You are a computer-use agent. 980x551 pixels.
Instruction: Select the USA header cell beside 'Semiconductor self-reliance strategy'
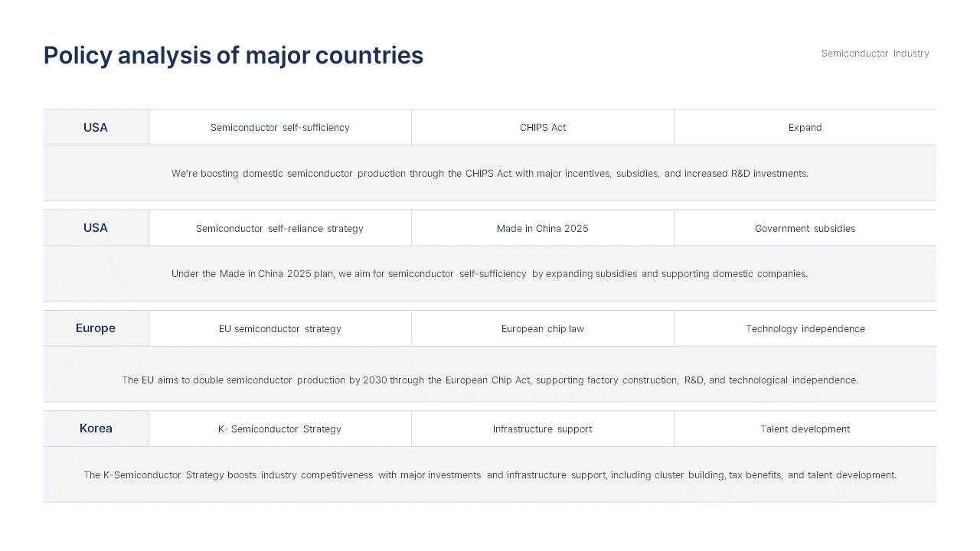[96, 228]
